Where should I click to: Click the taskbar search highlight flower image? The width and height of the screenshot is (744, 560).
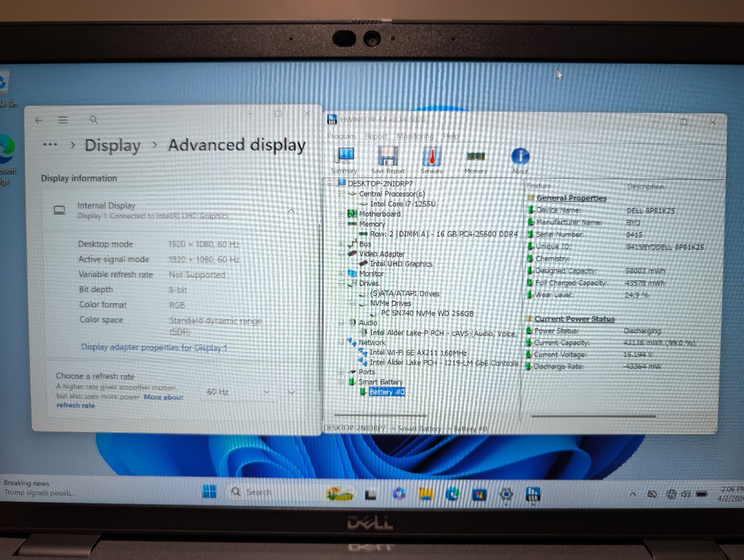pos(340,493)
